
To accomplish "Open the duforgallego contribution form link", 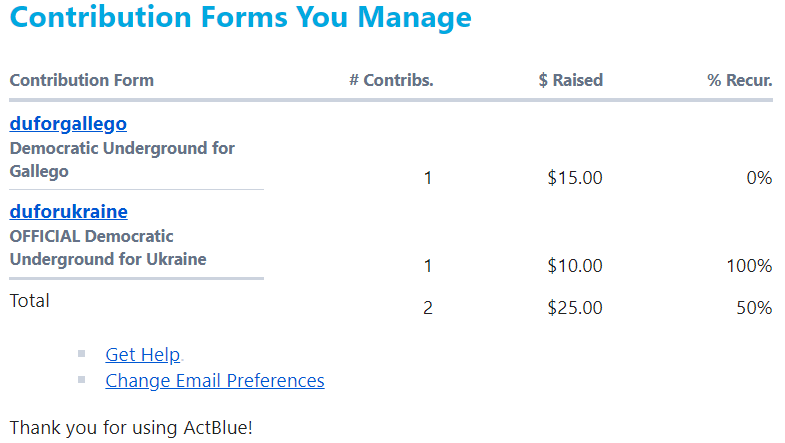I will point(68,124).
